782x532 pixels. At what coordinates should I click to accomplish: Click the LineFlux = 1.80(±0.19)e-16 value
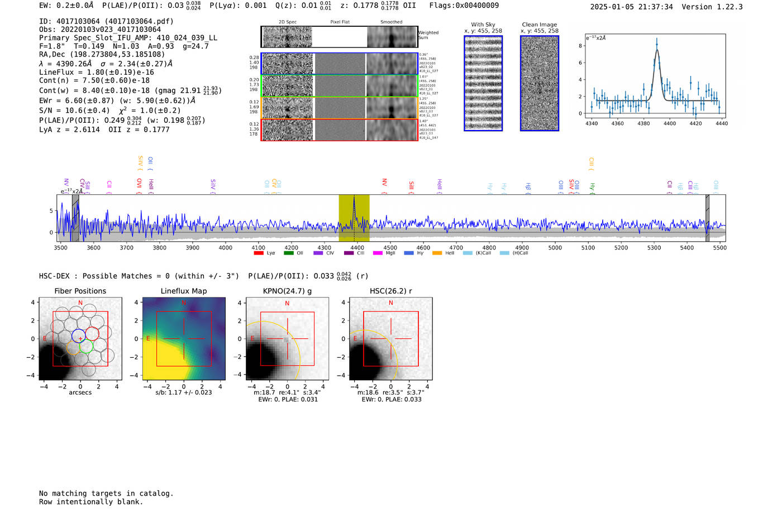[97, 72]
